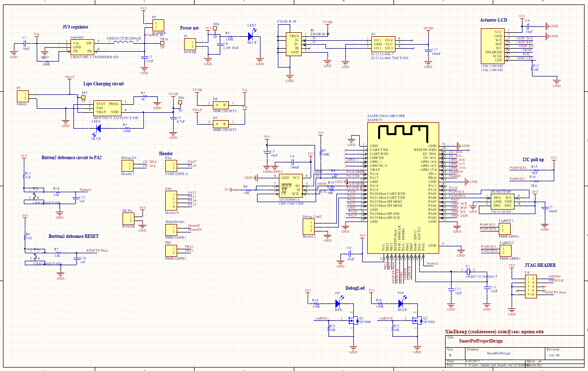Click the '4/20/2017' date field
588x371 pixels.
472,361
